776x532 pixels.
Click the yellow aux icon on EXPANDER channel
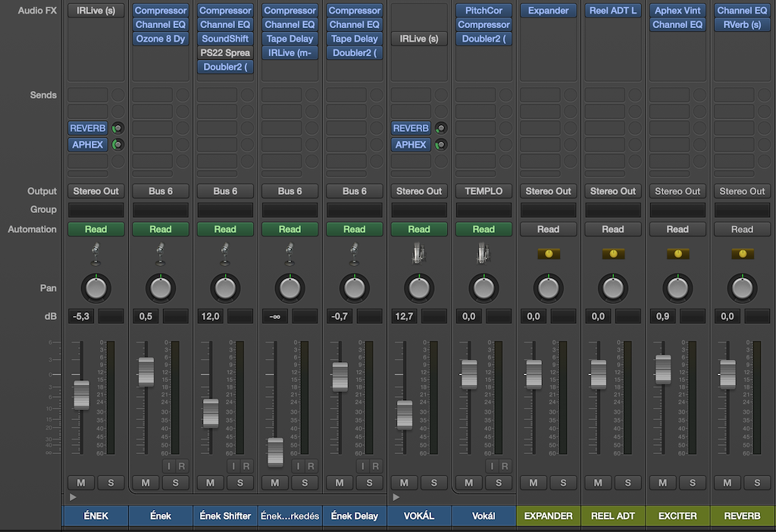click(x=548, y=254)
